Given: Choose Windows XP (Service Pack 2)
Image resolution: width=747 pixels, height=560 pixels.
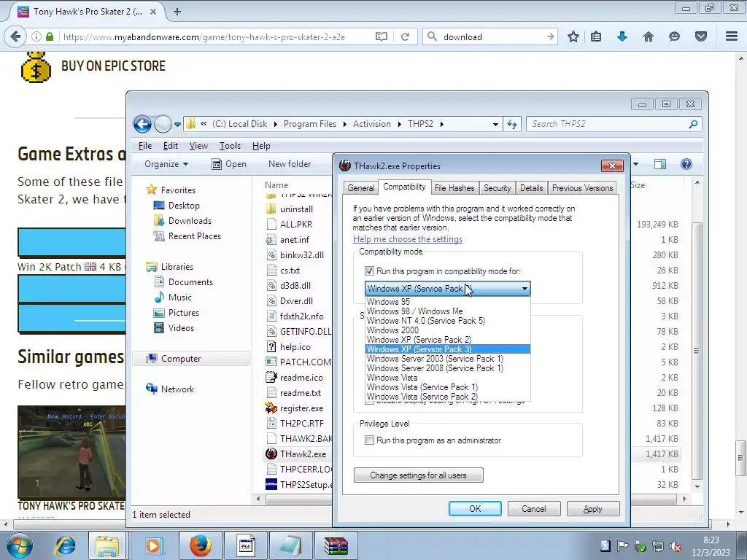Looking at the screenshot, I should tap(447, 340).
